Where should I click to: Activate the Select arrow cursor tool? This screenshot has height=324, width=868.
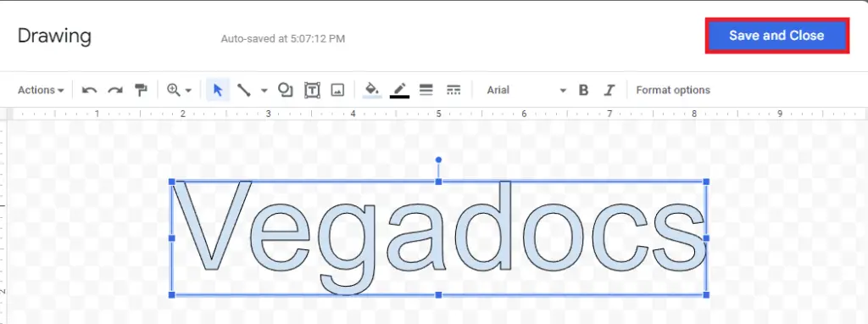click(x=218, y=90)
